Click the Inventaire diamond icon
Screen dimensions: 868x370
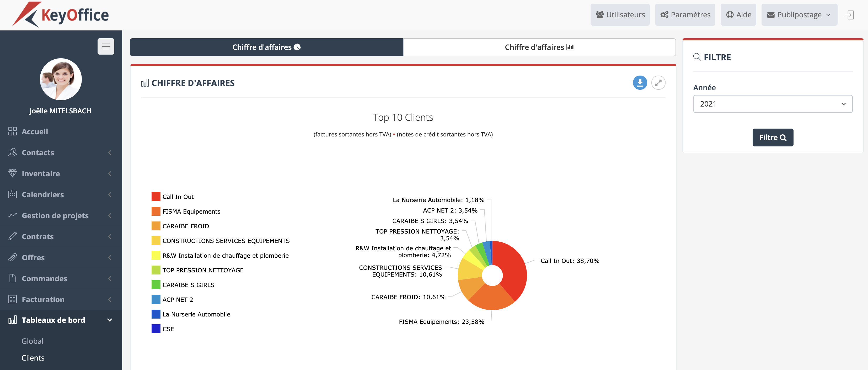coord(13,173)
